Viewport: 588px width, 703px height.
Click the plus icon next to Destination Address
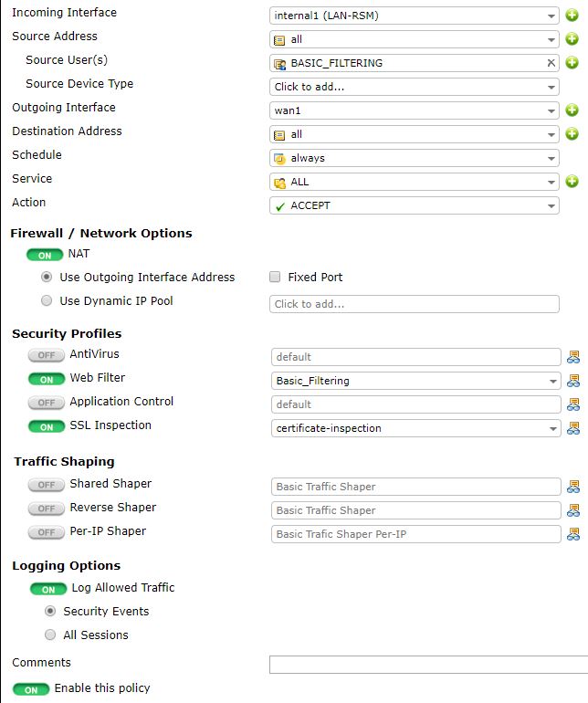pyautogui.click(x=572, y=134)
